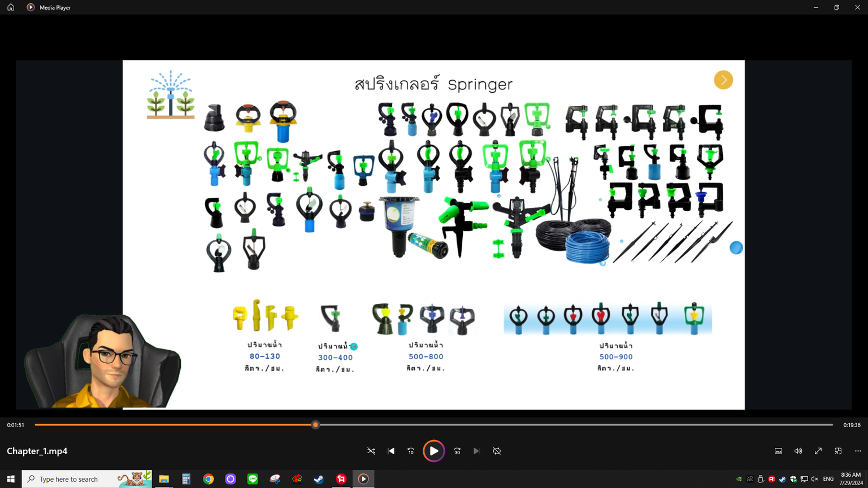Open File Explorer from taskbar
Image resolution: width=868 pixels, height=488 pixels.
click(164, 479)
